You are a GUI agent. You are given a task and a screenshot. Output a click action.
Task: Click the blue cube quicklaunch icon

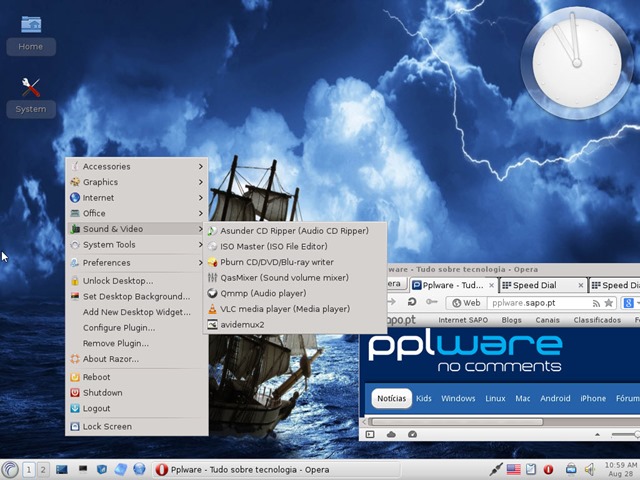pyautogui.click(x=120, y=470)
